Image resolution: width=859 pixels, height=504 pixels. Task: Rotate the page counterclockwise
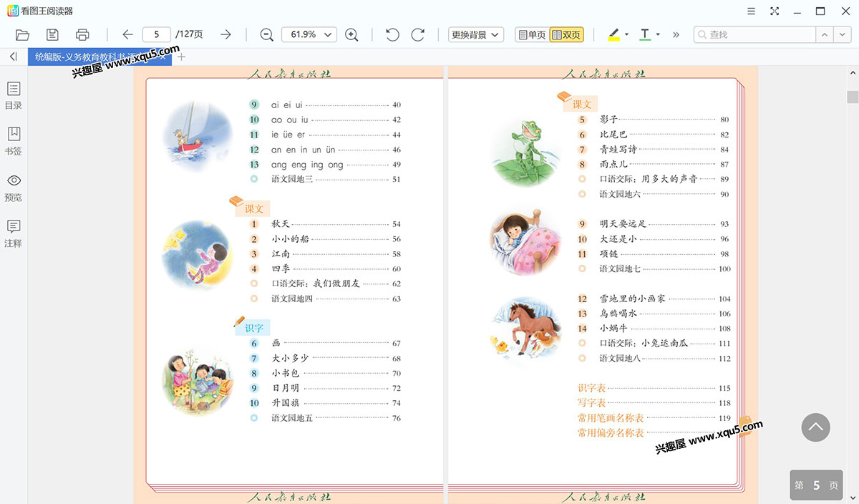pos(392,34)
